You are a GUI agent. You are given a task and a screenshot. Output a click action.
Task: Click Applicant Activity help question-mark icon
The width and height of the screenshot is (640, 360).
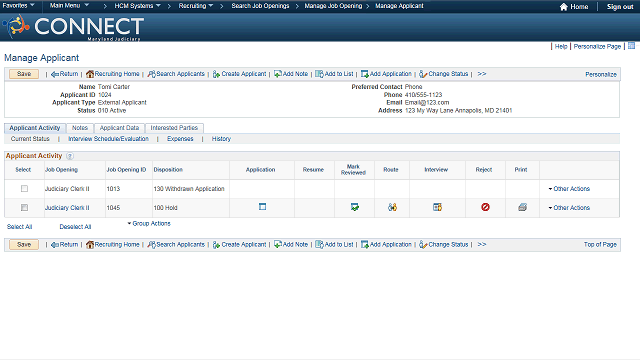70,156
